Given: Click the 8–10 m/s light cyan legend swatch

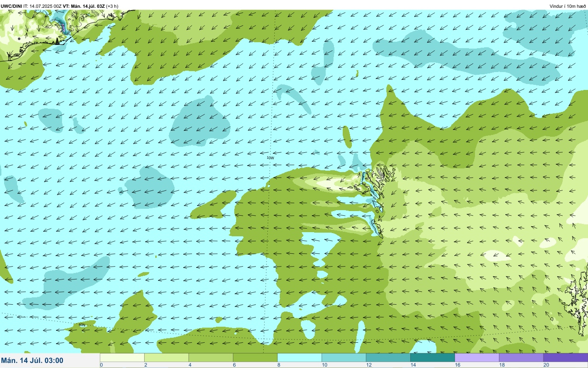Looking at the screenshot, I should [300, 357].
